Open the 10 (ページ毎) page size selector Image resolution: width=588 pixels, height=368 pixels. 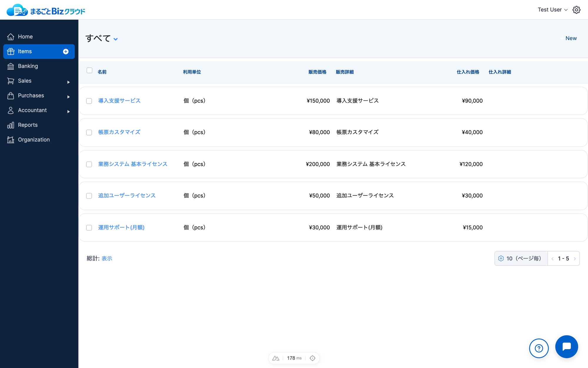pyautogui.click(x=521, y=258)
